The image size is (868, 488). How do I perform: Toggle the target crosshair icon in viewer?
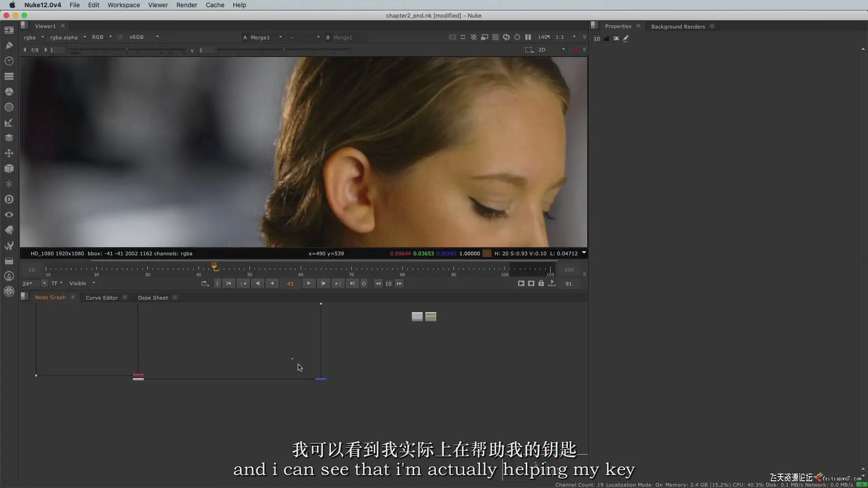coord(517,37)
